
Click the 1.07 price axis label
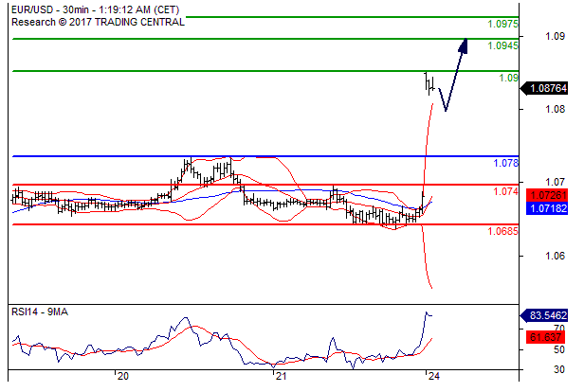pyautogui.click(x=555, y=182)
